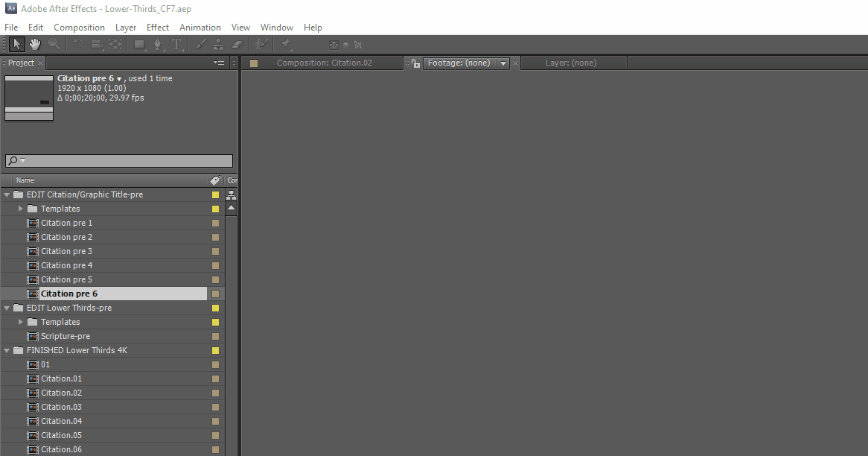Click the Citation pre 6 preview thumbnail
The width and height of the screenshot is (868, 456).
pos(28,97)
